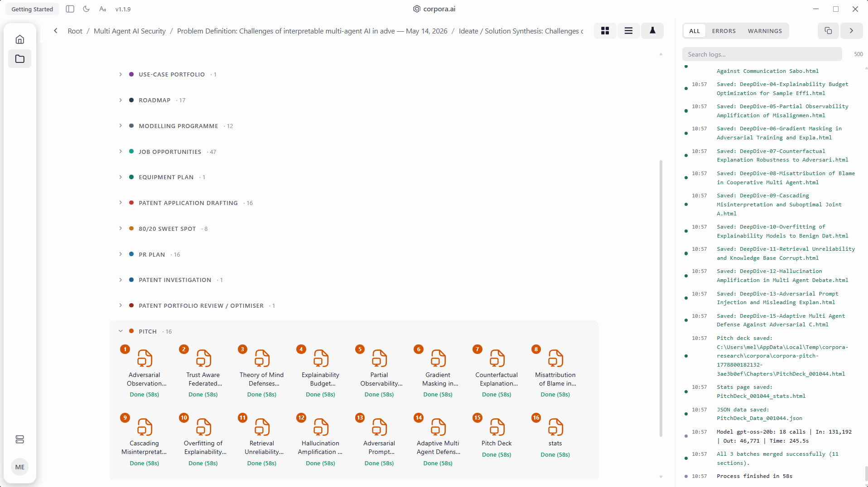Switch to grid view
This screenshot has height=487, width=868.
[x=605, y=31]
